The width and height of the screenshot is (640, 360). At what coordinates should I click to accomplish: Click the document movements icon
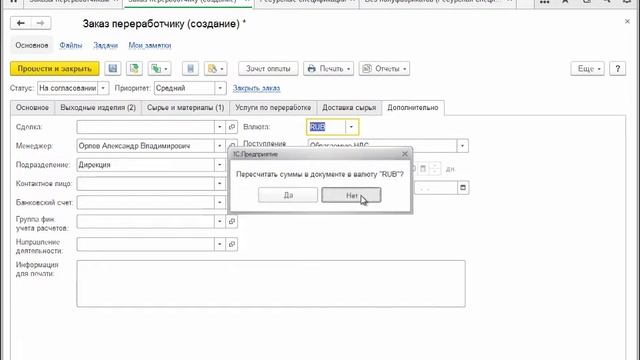[190, 69]
